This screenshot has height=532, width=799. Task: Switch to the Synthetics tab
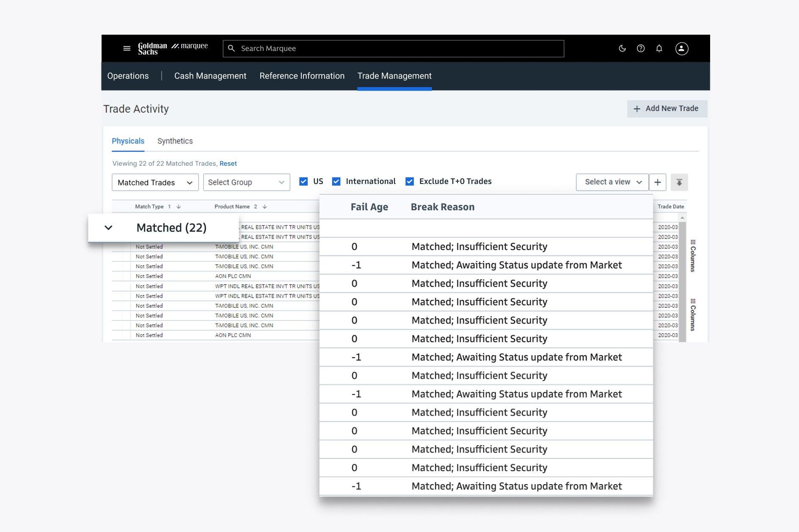tap(175, 141)
